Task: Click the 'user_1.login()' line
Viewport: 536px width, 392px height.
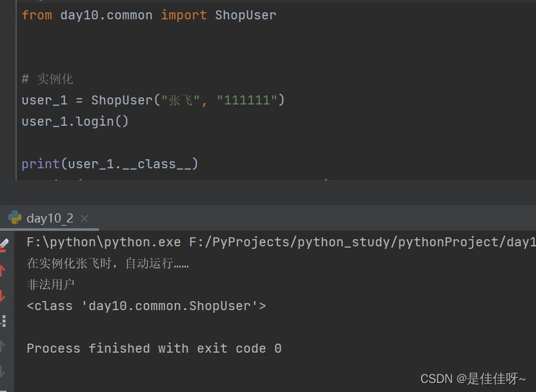Action: [x=75, y=121]
